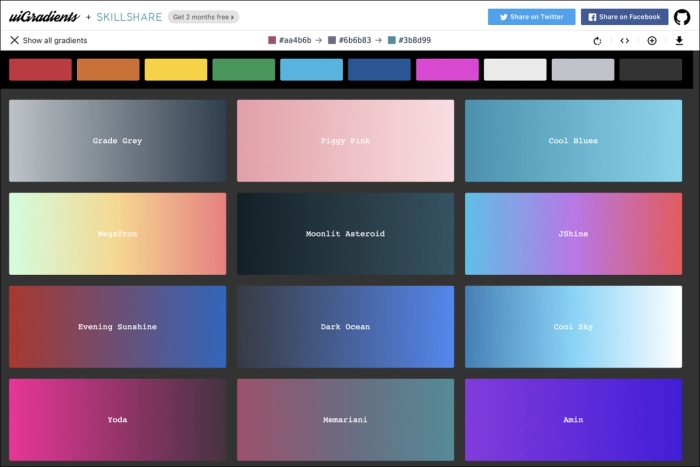This screenshot has height=467, width=700.
Task: Download the gradient as an image
Action: tap(679, 41)
